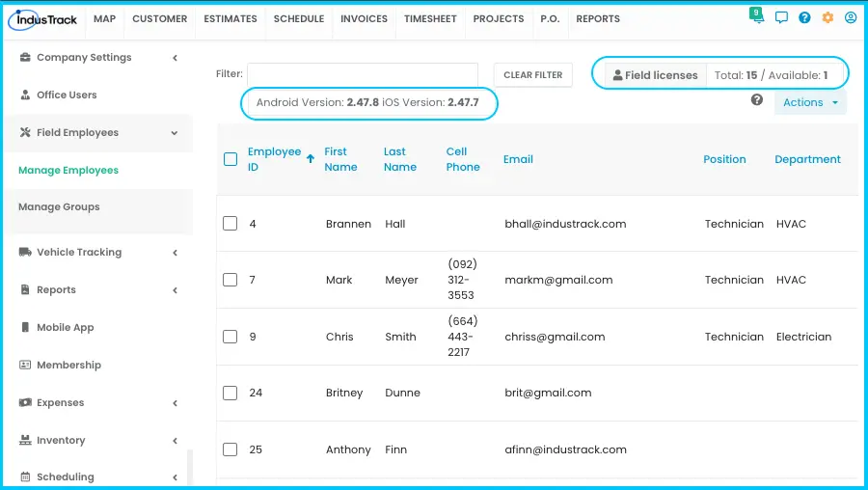Click email bhall@industrack.com
The image size is (868, 490).
565,224
